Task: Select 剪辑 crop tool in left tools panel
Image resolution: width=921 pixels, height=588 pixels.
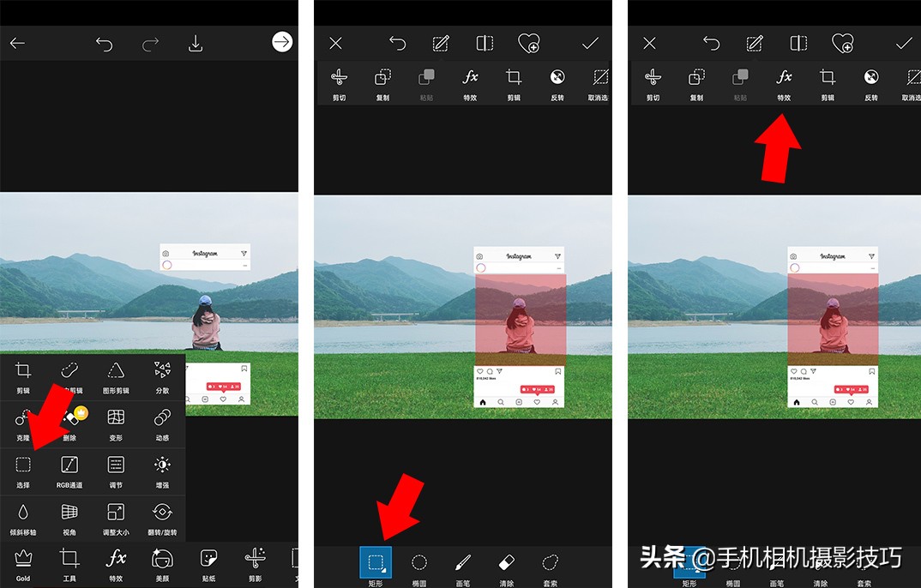Action: click(23, 377)
